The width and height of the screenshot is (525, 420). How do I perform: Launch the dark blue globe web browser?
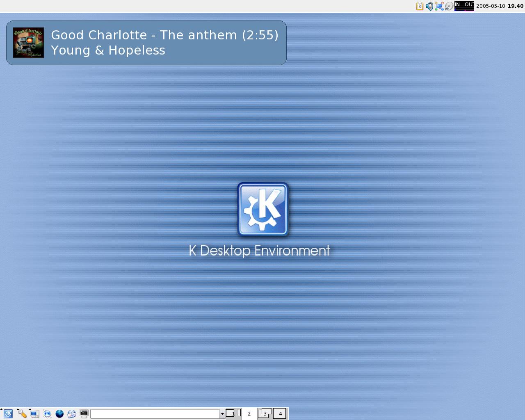click(x=59, y=414)
